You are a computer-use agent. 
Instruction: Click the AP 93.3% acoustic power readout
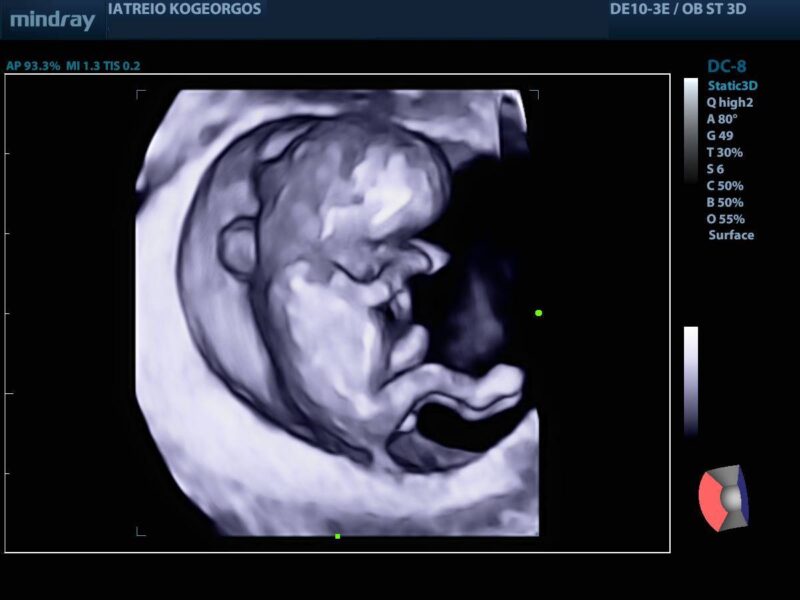click(33, 66)
